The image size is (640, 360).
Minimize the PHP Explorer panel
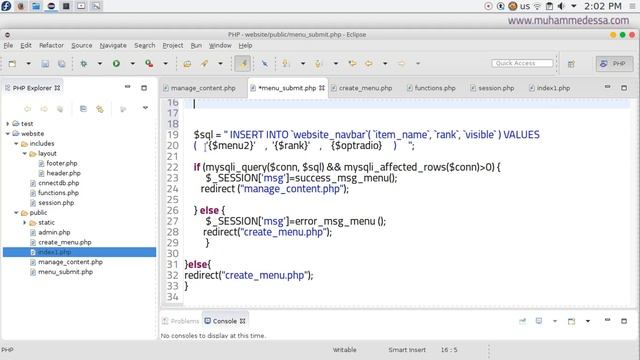tap(128, 87)
